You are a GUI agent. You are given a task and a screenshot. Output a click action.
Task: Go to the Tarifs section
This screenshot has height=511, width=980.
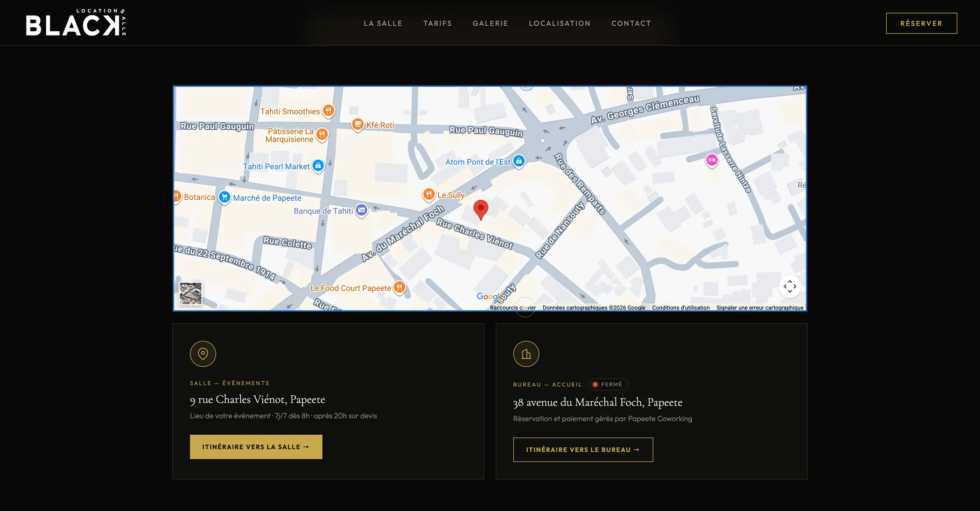[x=437, y=23]
